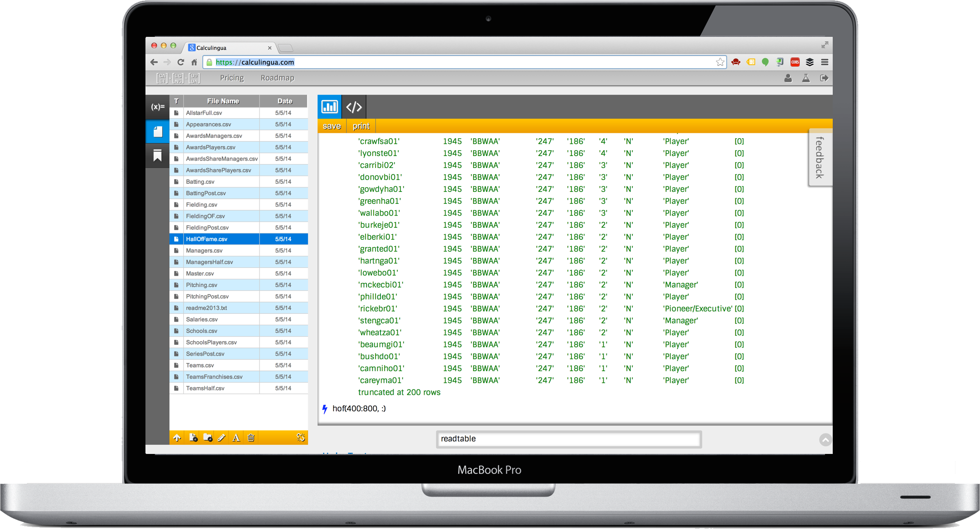980x529 pixels.
Task: Click the command input field with readtable
Action: pos(569,439)
